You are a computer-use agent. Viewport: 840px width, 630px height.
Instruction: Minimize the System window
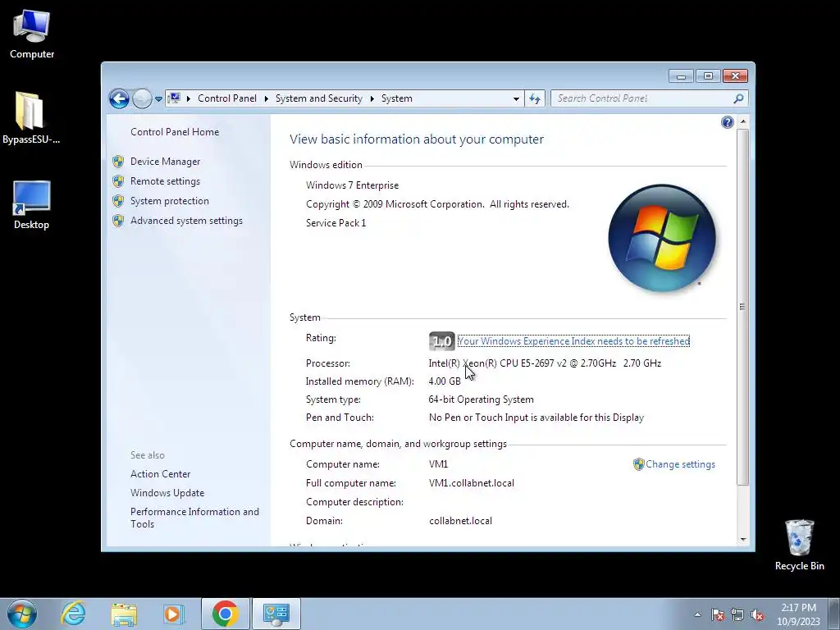point(681,76)
